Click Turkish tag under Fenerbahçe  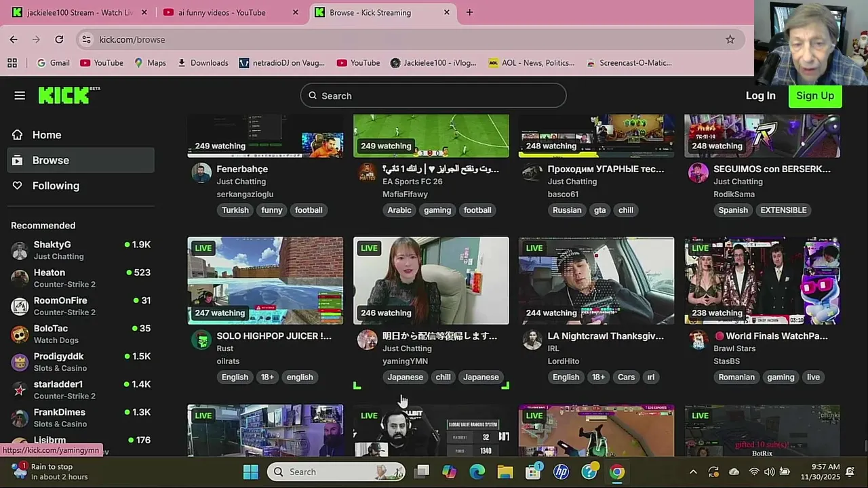point(235,210)
